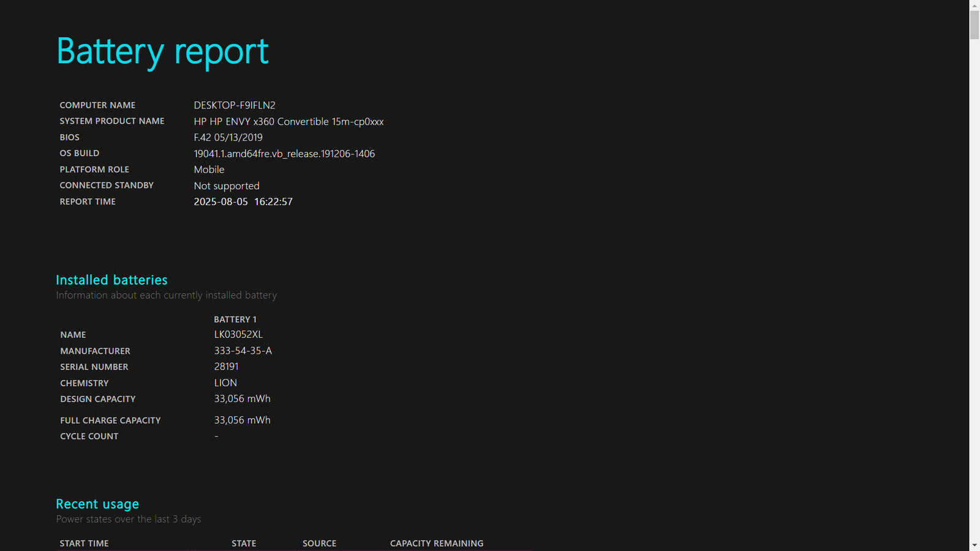
Task: Click the CONNECTED STANDBY label
Action: (x=107, y=186)
